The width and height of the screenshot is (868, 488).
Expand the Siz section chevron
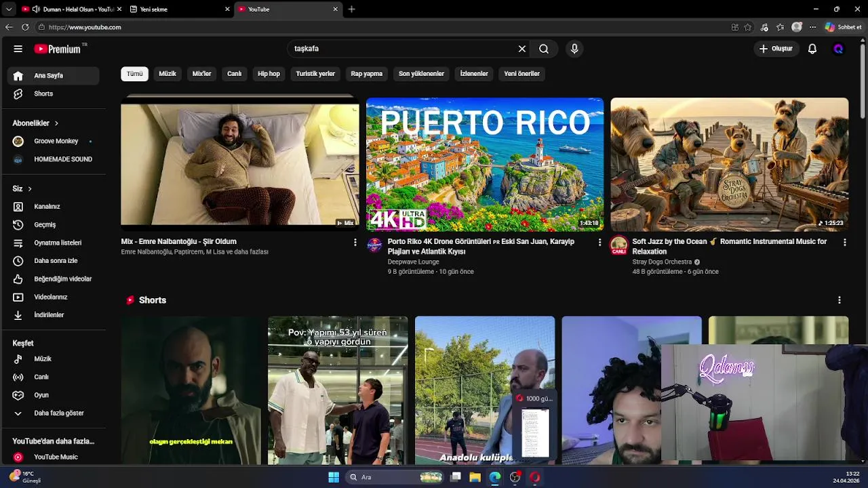pos(30,188)
